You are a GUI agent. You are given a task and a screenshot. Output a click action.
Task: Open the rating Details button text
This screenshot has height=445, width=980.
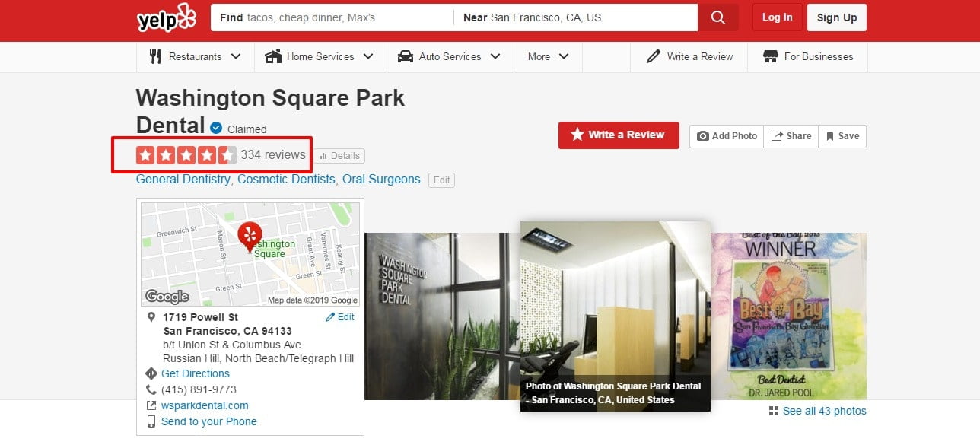345,156
